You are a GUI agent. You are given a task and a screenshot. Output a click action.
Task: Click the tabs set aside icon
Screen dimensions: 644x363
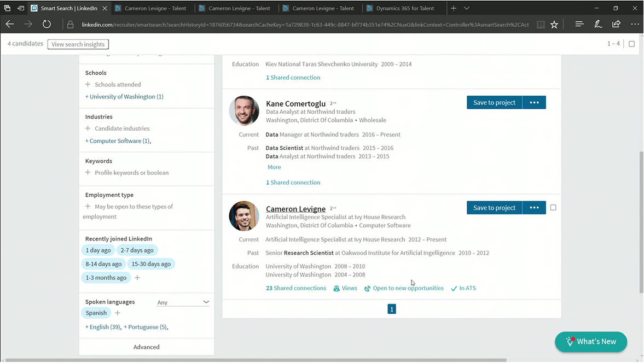(x=8, y=8)
